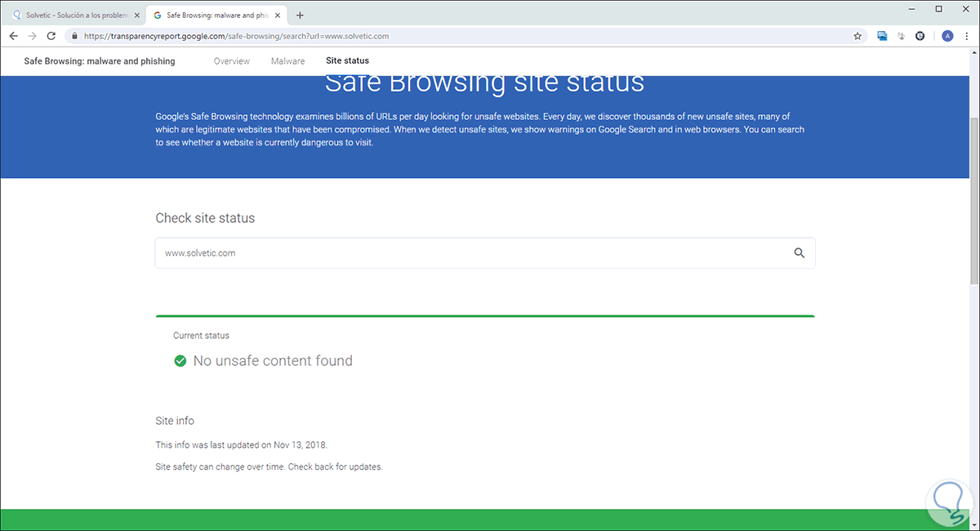980x531 pixels.
Task: Open a new browser tab
Action: pos(300,16)
